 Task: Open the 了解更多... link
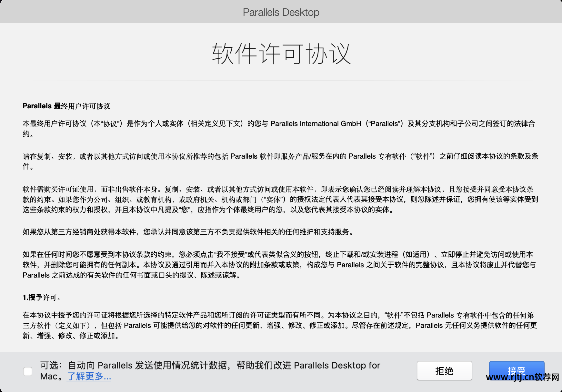coord(89,376)
